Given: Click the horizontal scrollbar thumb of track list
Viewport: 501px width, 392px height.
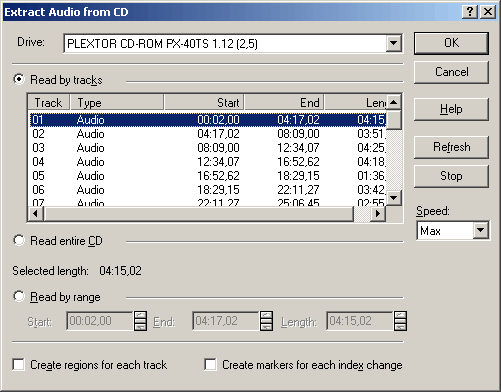Looking at the screenshot, I should (x=198, y=213).
